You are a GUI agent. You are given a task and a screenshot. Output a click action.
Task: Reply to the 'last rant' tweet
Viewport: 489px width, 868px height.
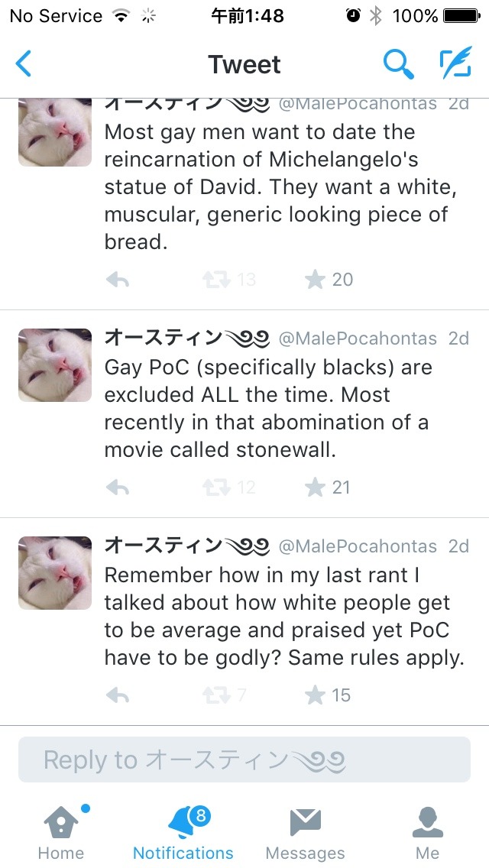tap(118, 695)
